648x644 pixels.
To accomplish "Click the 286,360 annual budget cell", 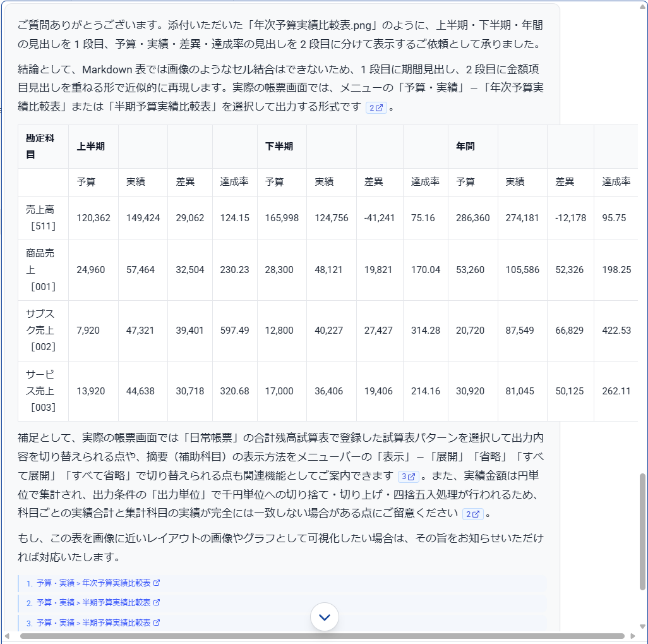I will 473,218.
